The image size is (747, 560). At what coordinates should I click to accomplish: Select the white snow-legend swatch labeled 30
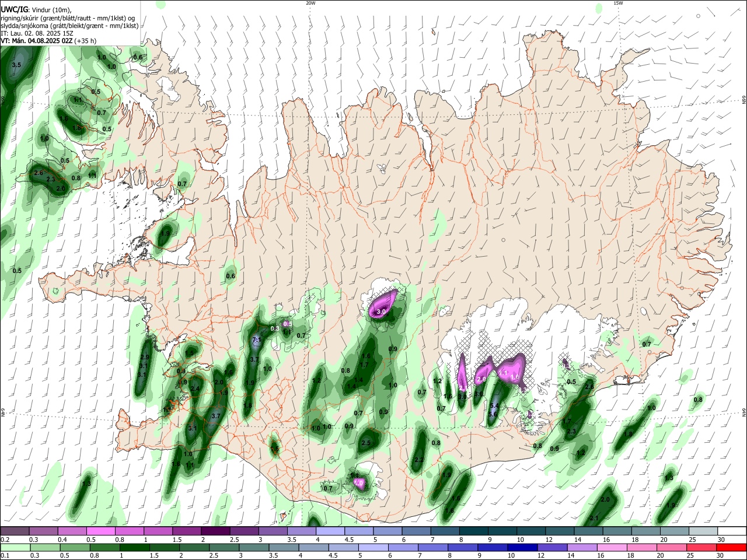(x=731, y=531)
